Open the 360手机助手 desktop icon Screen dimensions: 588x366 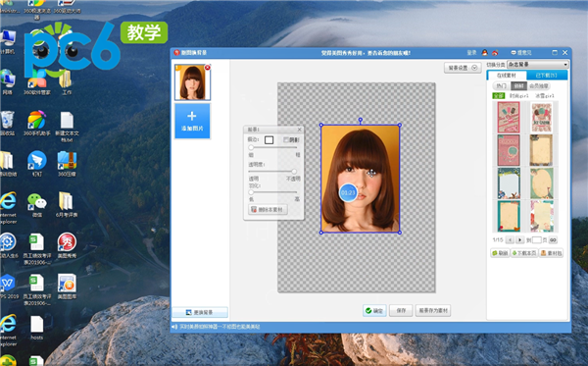37,123
